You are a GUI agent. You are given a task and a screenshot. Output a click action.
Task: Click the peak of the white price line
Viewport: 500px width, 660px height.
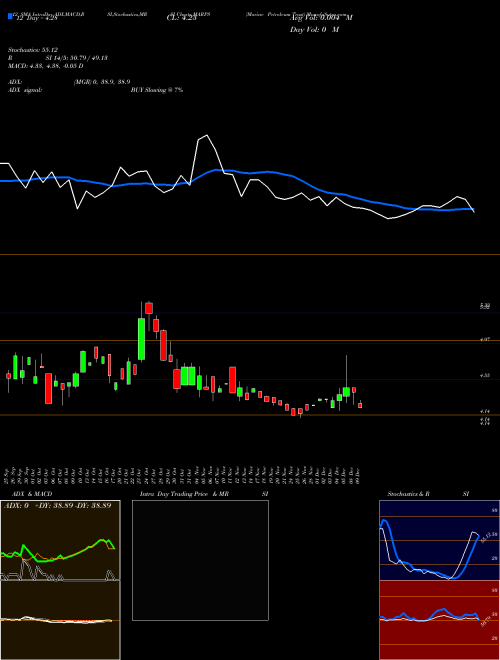click(x=206, y=136)
